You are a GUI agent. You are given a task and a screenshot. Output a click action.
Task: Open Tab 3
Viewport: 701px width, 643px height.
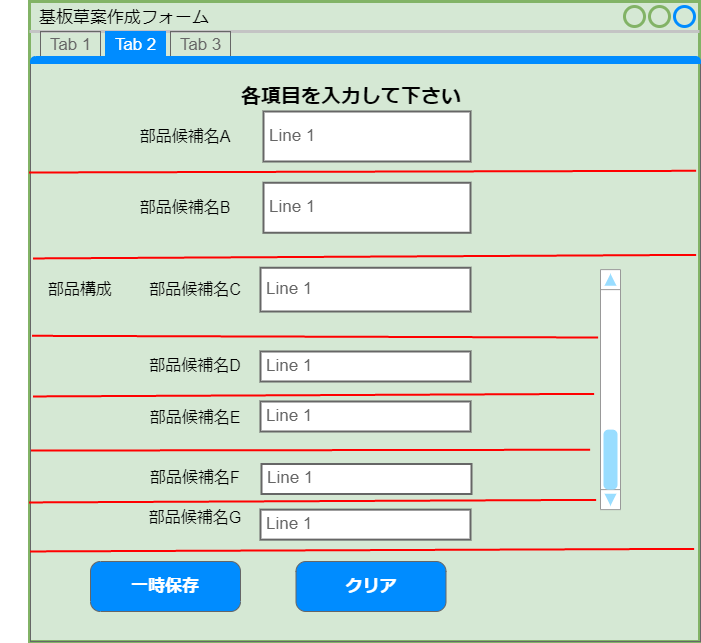click(x=200, y=44)
